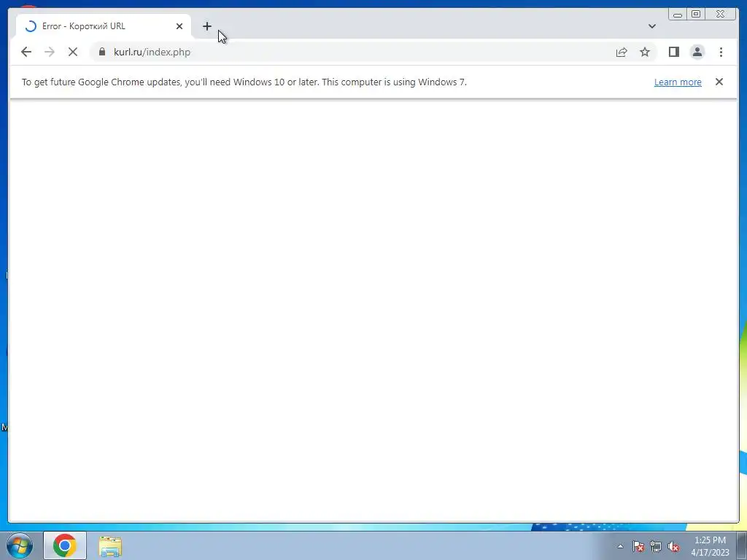Open Windows Explorer from the taskbar
Image resolution: width=747 pixels, height=560 pixels.
click(110, 545)
